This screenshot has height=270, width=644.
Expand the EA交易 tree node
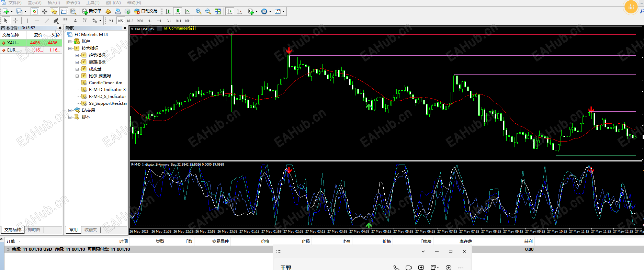click(70, 110)
